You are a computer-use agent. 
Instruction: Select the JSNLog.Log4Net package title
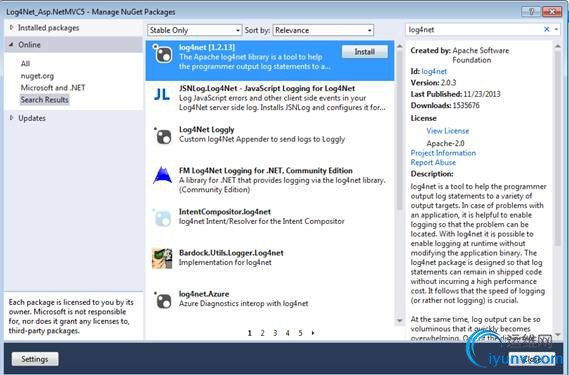267,88
